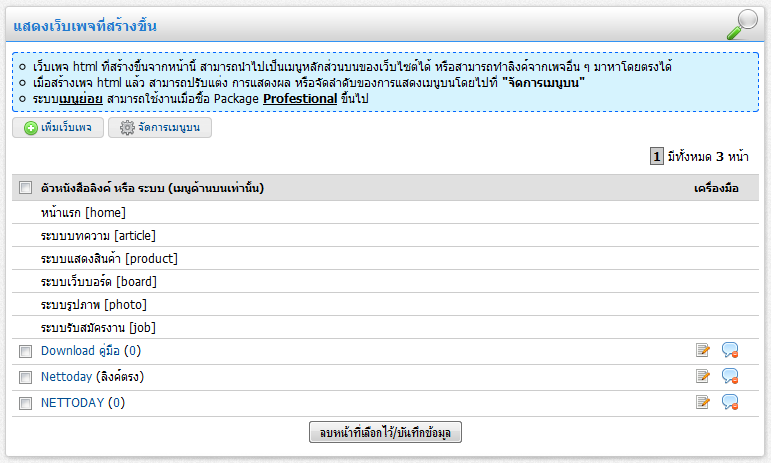Click the magnifying glass icon in header
771x463 pixels.
(x=742, y=23)
